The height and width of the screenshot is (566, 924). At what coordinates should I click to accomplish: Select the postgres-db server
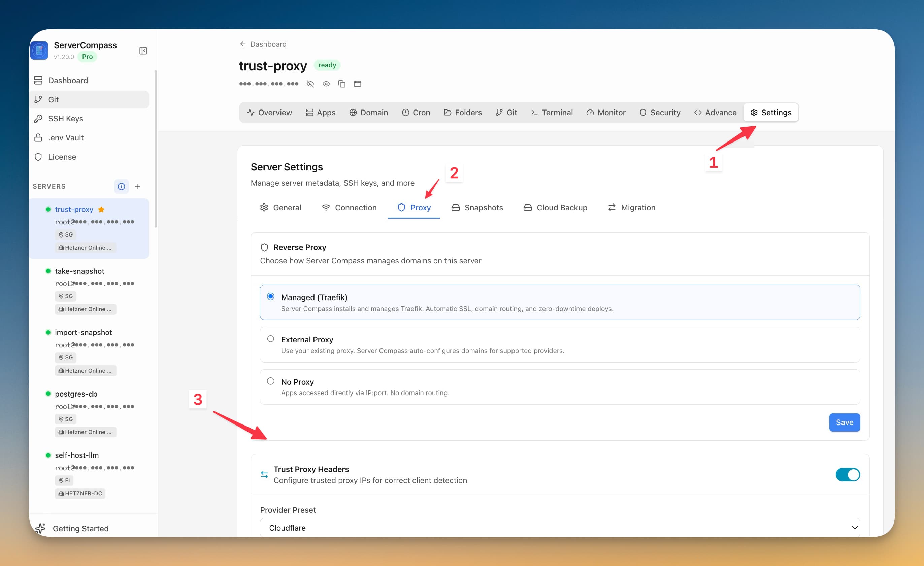point(76,394)
